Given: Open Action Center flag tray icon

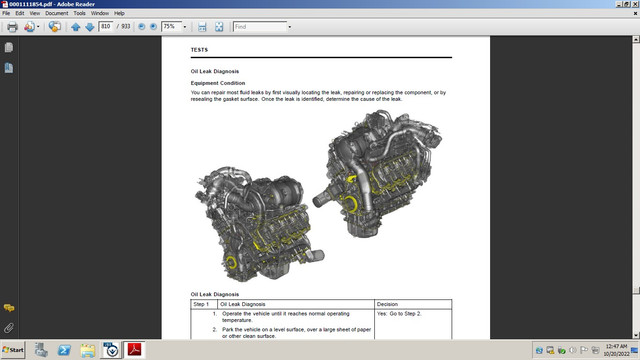Looking at the screenshot, I should (584, 350).
